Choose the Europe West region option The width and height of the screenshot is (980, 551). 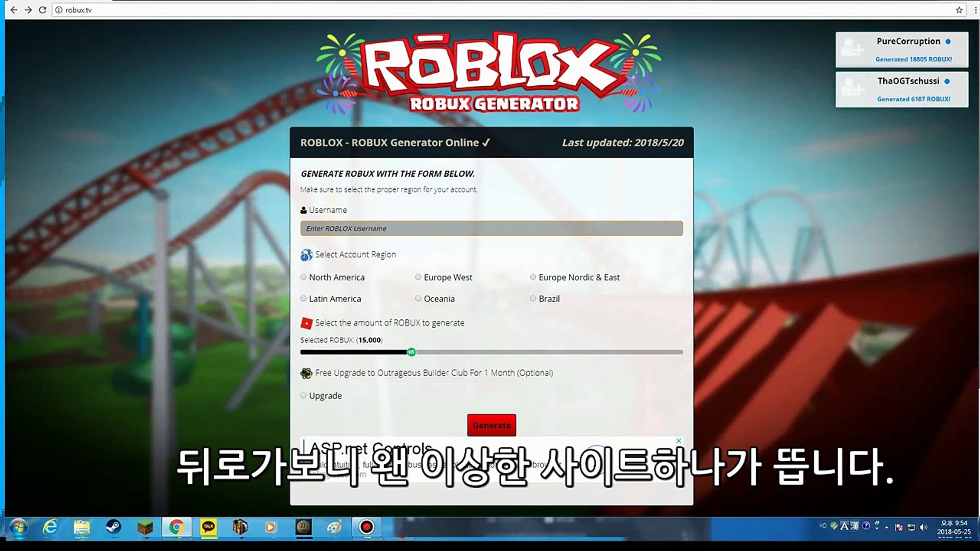coord(419,277)
